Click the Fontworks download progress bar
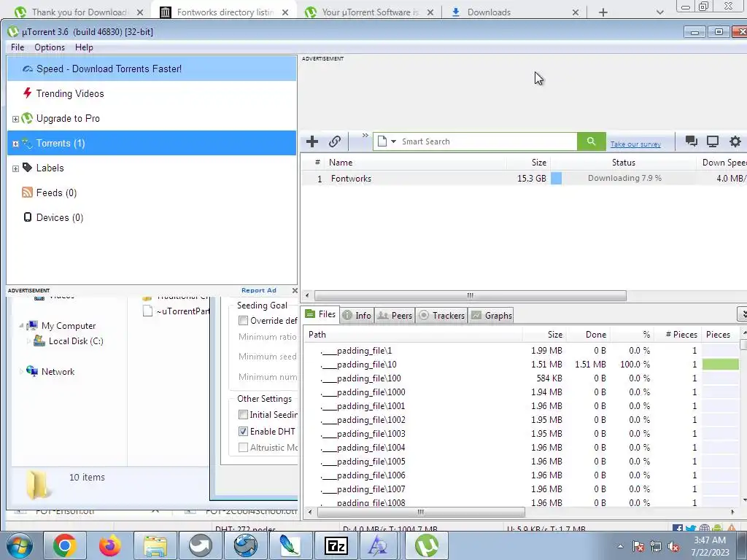Viewport: 747px width, 560px height. pyautogui.click(x=624, y=178)
